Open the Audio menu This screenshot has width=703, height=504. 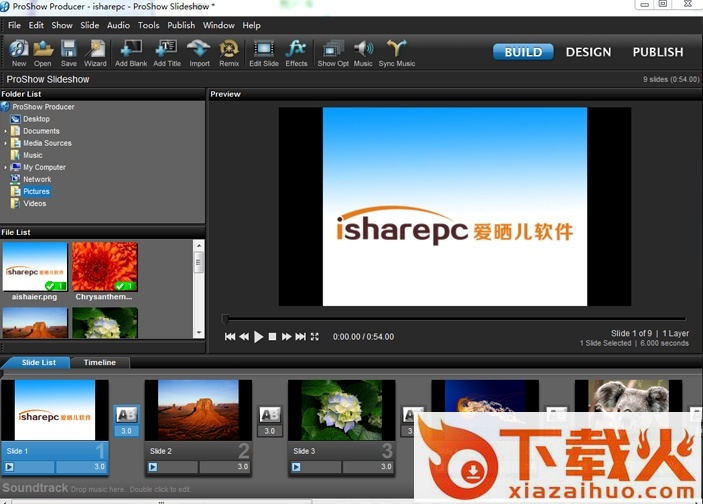(x=118, y=26)
